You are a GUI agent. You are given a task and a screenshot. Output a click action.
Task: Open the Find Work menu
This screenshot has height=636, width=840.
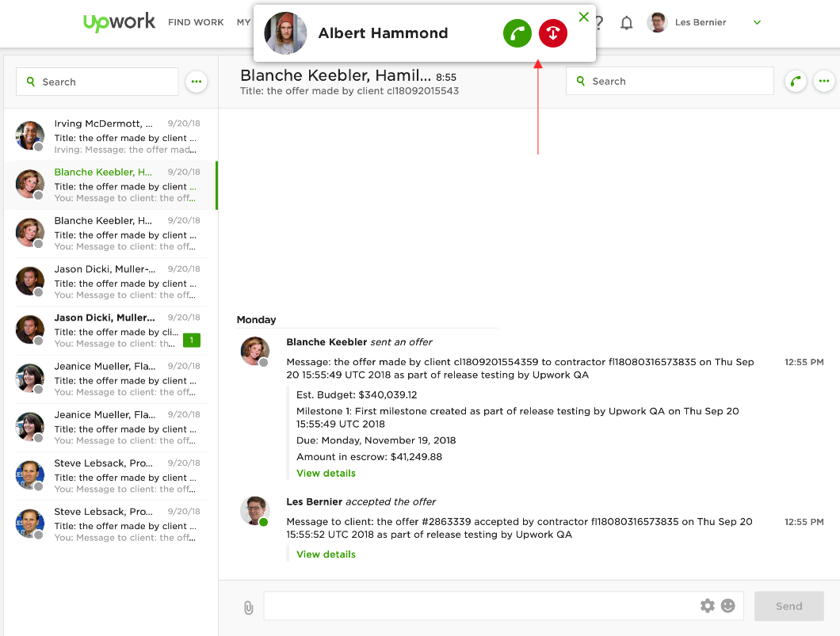(196, 23)
